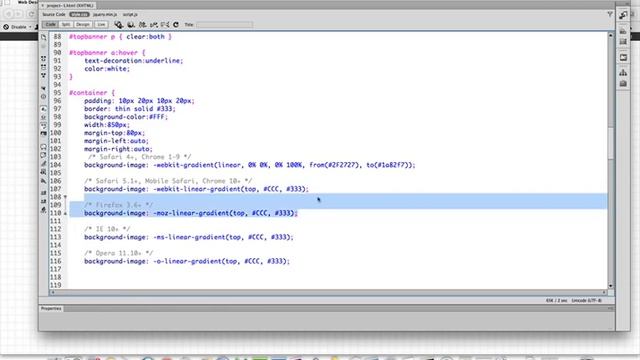Click Remove Comment icon in coding toolbar

pos(44,155)
